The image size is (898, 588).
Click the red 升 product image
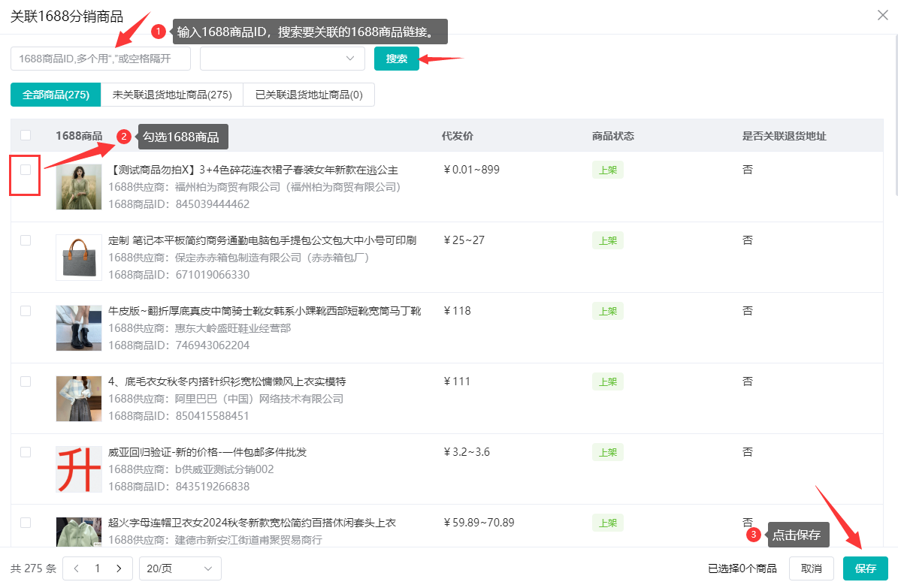[x=79, y=469]
